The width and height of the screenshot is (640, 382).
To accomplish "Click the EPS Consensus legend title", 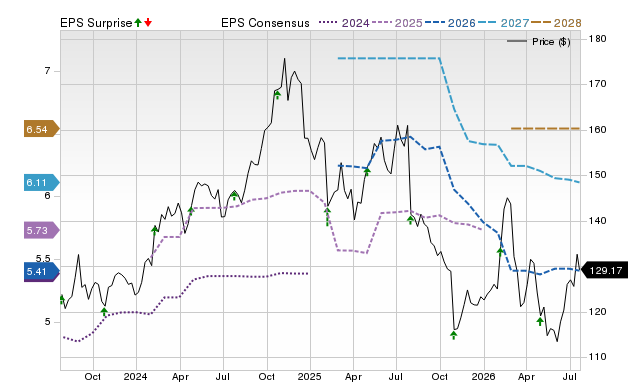I will pyautogui.click(x=265, y=23).
